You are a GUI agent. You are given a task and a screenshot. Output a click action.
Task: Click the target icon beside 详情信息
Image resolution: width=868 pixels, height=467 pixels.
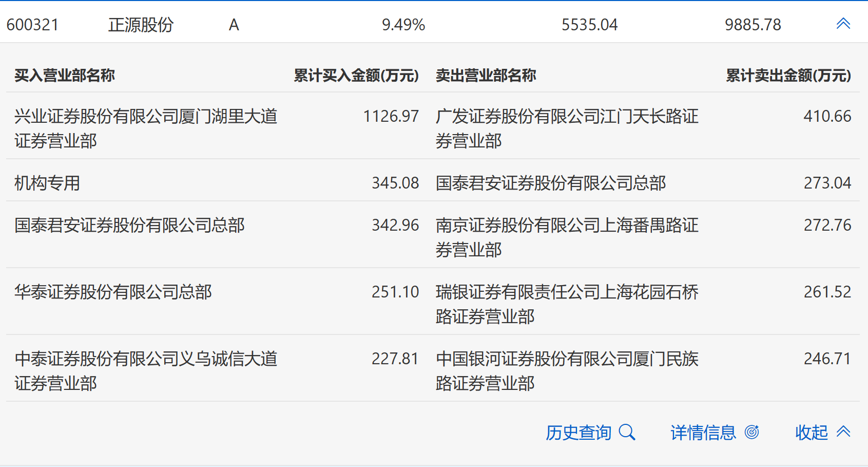[751, 432]
